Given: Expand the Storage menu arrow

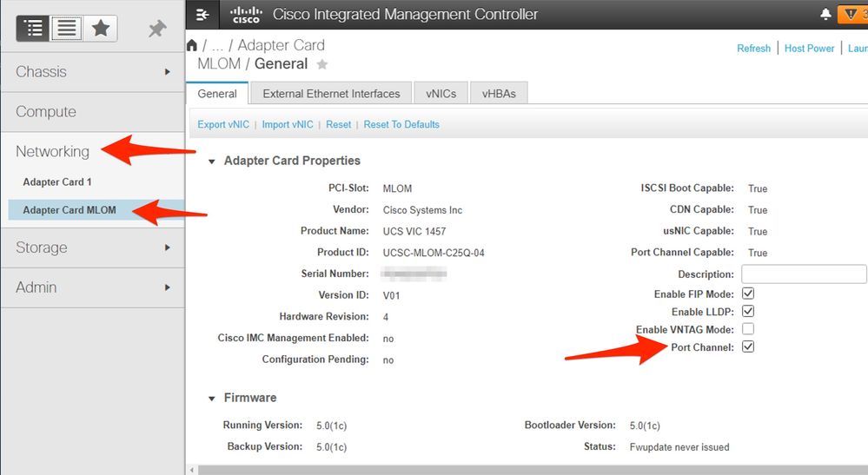Looking at the screenshot, I should pyautogui.click(x=167, y=247).
